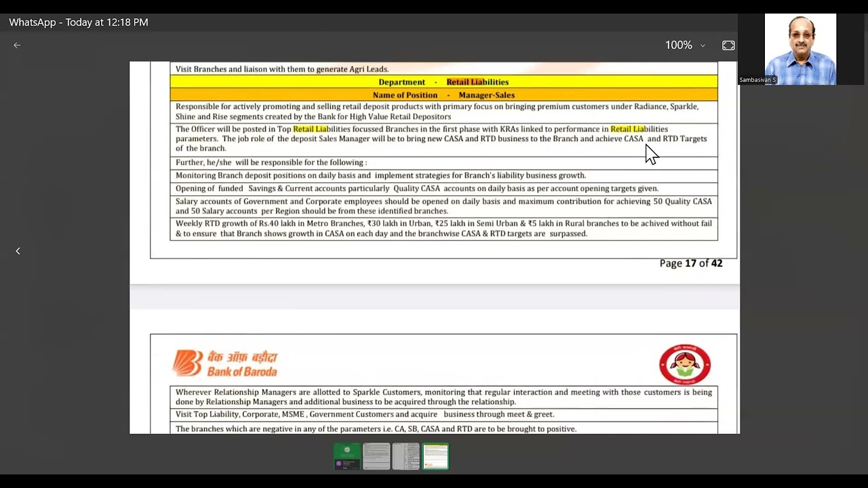
Task: Open the 100% zoom level dropdown
Action: (685, 45)
